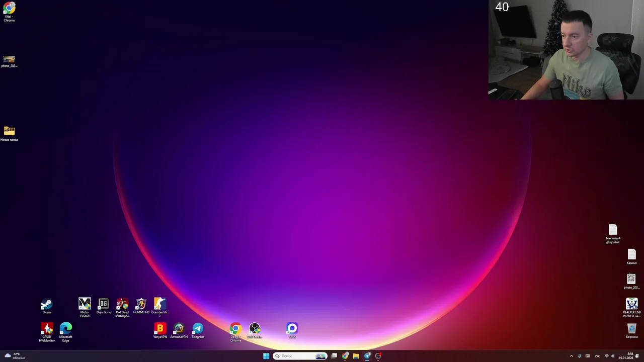Click the touch keyboard tray icon
This screenshot has height=362, width=644.
tap(588, 356)
